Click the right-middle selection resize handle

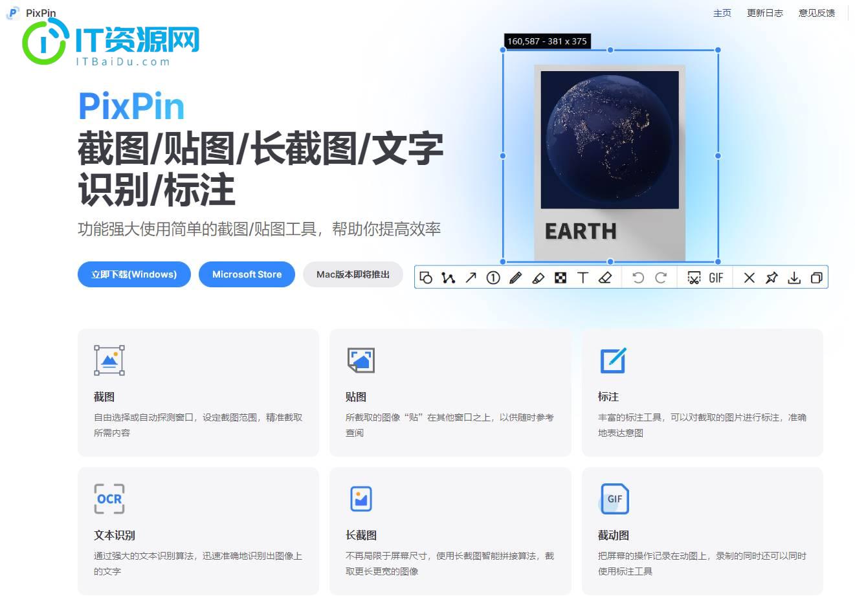click(x=718, y=156)
